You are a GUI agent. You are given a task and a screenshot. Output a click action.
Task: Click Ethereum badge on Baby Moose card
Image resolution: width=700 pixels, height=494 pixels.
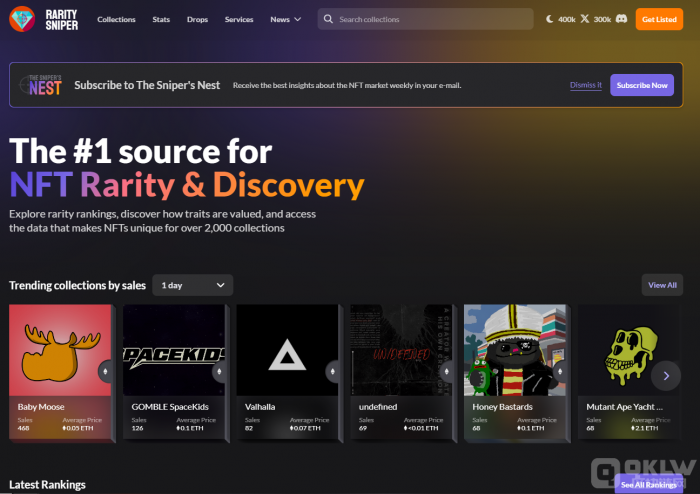point(106,371)
